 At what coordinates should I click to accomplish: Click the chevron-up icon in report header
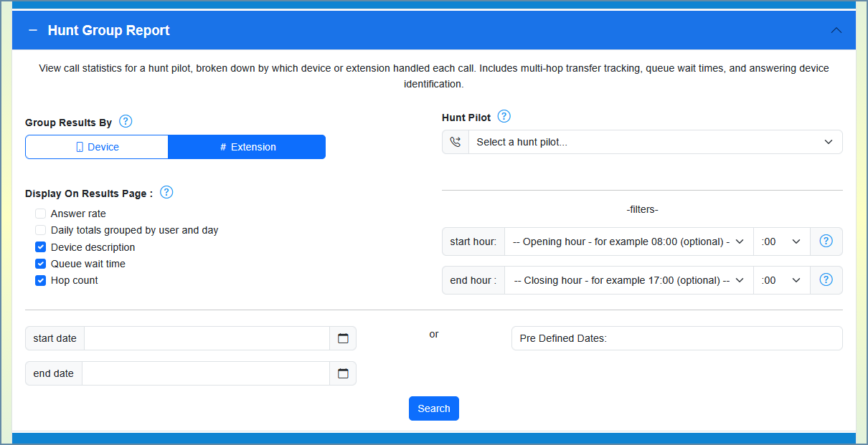(836, 30)
